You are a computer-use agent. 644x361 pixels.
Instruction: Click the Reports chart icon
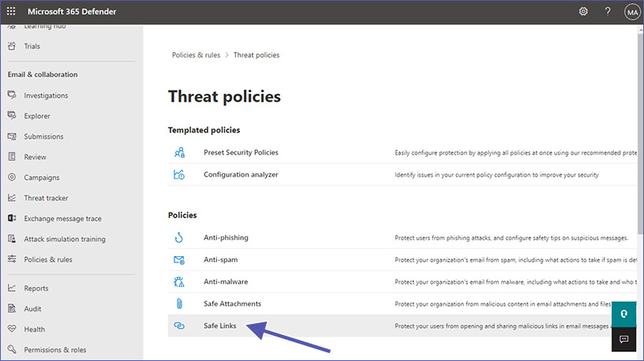pyautogui.click(x=12, y=288)
